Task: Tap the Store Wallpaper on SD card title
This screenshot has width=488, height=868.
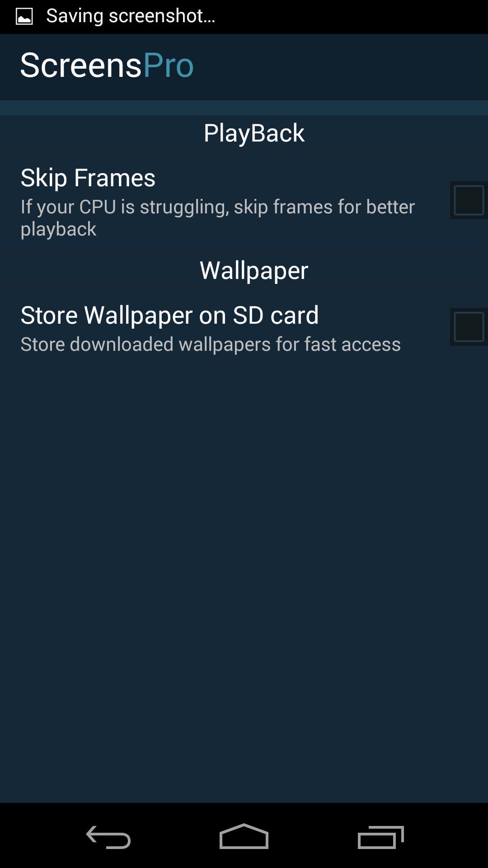Action: click(169, 315)
